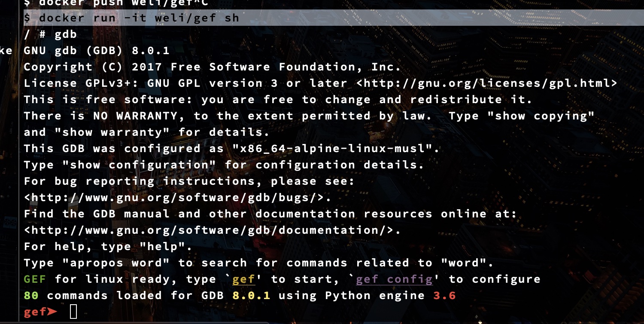Click the 'GNU gdb (GDB) 8.0.1' line
644x324 pixels.
(x=97, y=51)
